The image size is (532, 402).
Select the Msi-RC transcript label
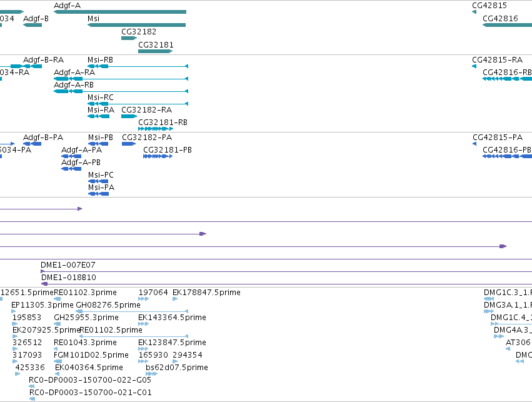(x=101, y=98)
